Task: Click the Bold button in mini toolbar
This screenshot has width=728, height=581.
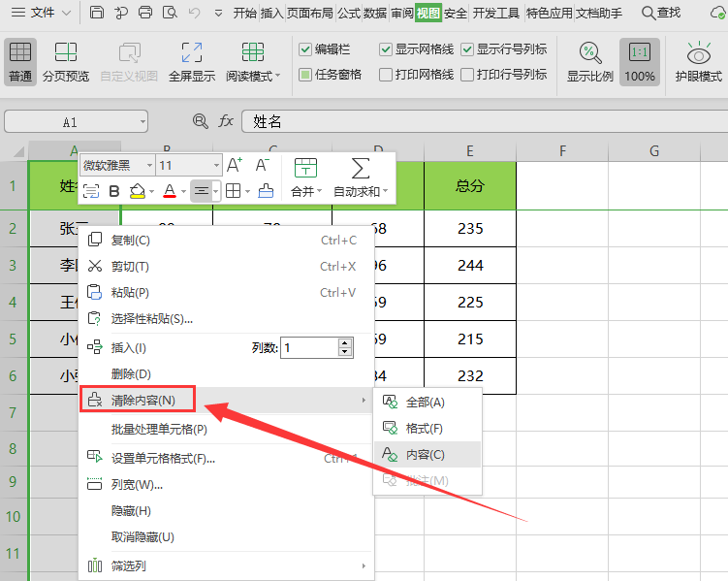Action: tap(114, 191)
